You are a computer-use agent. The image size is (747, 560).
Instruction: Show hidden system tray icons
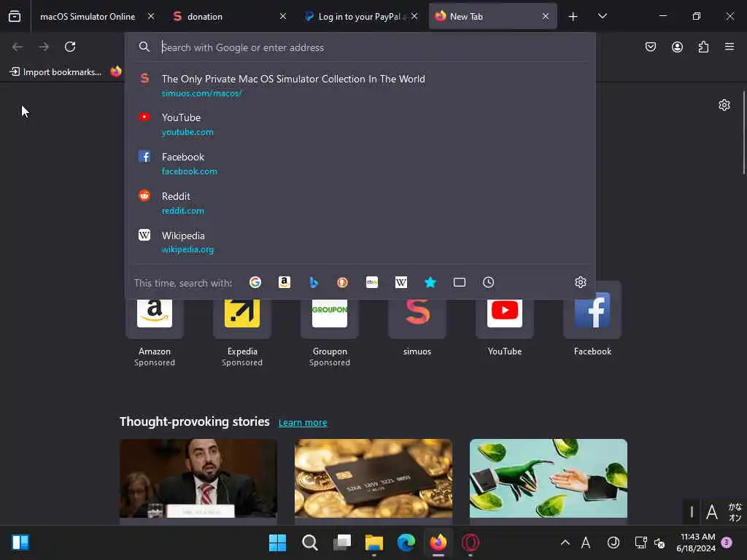tap(565, 542)
